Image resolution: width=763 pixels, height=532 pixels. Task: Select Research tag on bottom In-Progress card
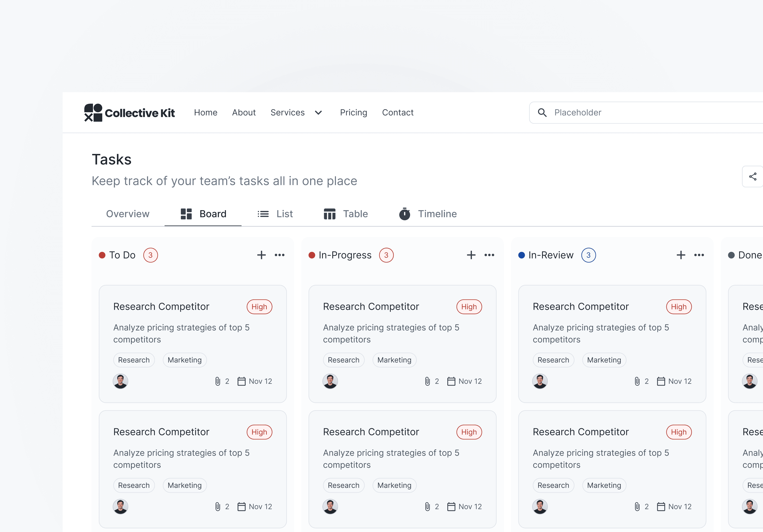344,485
